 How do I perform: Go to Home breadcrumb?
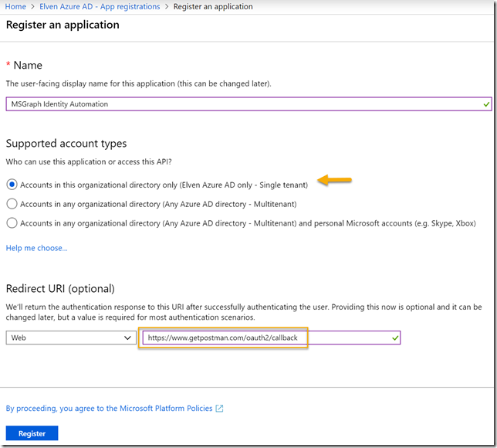coord(15,6)
